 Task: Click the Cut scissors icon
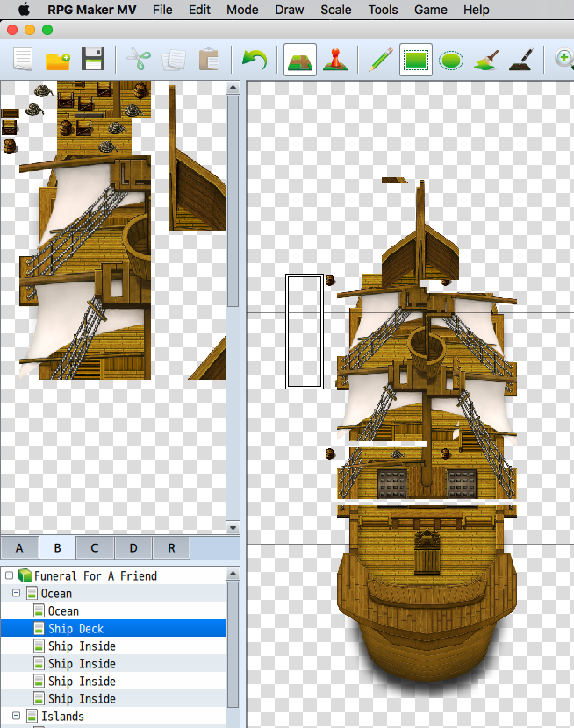(139, 60)
